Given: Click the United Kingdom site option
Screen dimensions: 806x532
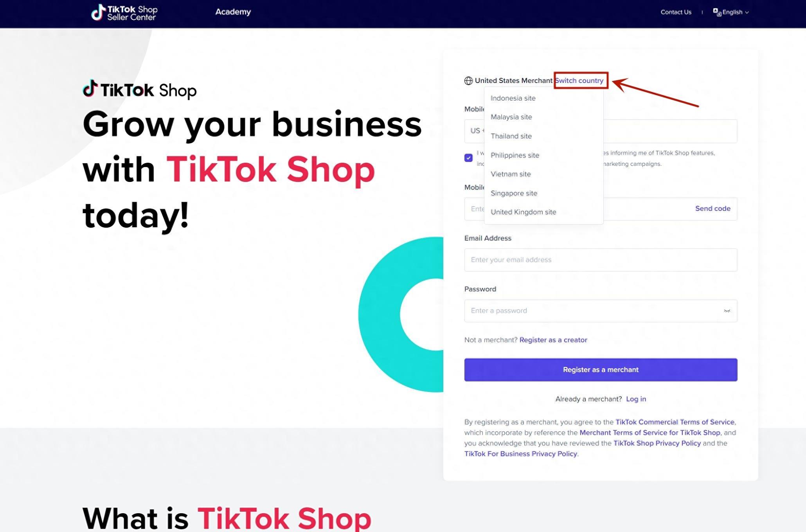Looking at the screenshot, I should tap(523, 212).
